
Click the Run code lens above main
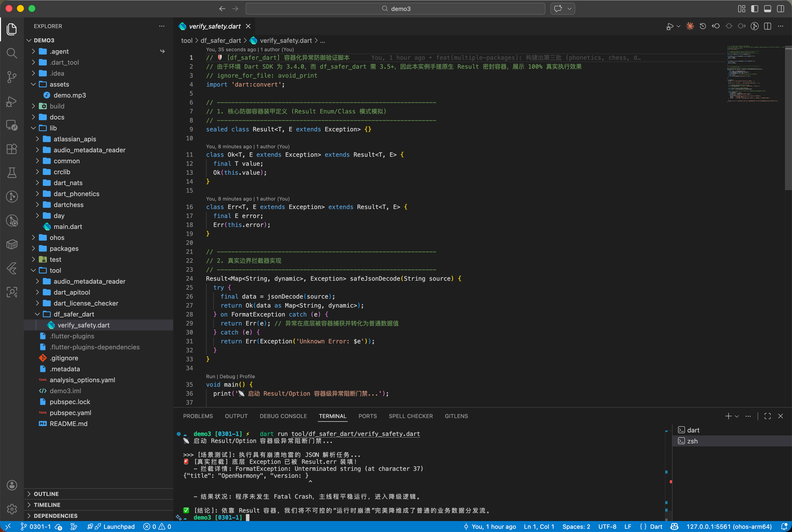(210, 376)
